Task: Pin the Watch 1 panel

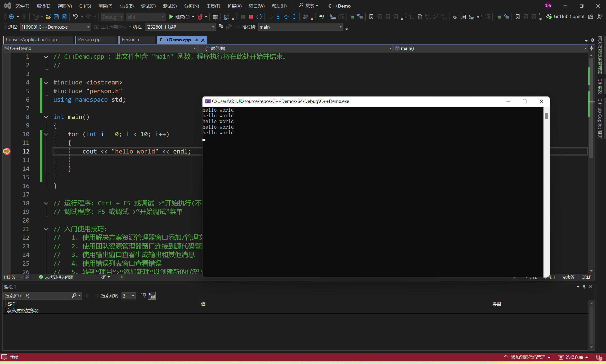Action: 584,287
